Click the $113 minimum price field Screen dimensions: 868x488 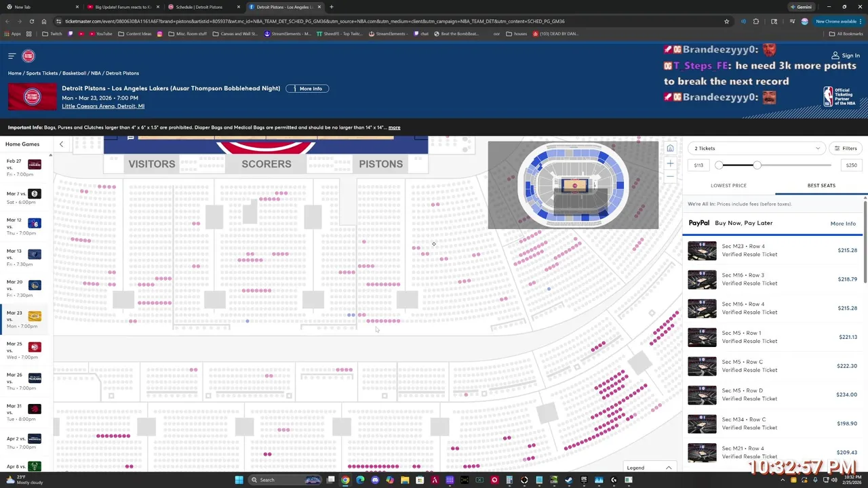click(x=698, y=165)
